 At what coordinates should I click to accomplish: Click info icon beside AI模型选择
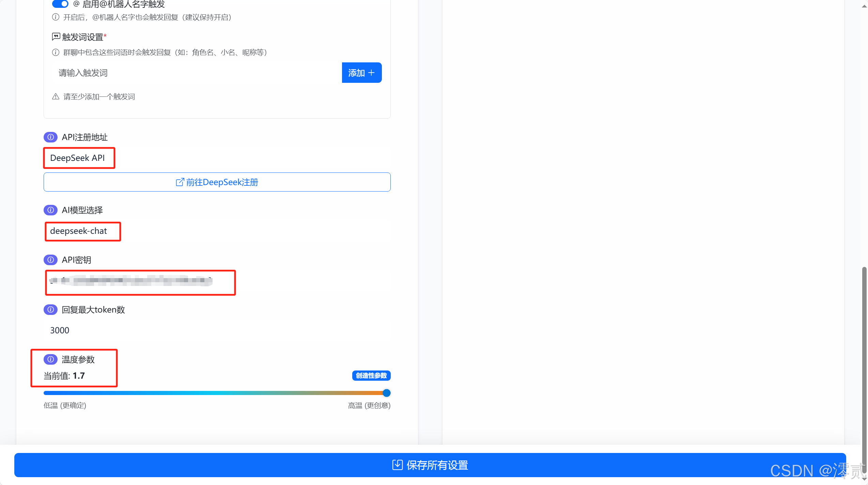(x=50, y=210)
